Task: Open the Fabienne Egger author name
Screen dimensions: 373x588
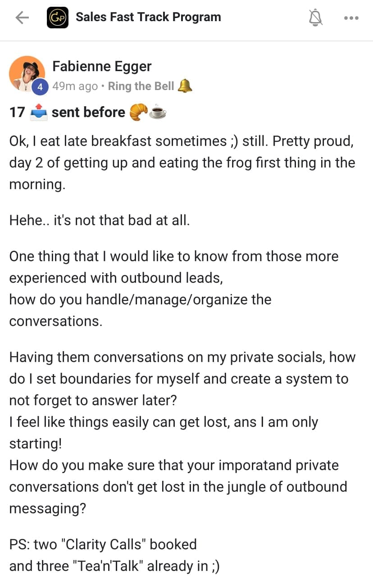Action: pos(102,67)
